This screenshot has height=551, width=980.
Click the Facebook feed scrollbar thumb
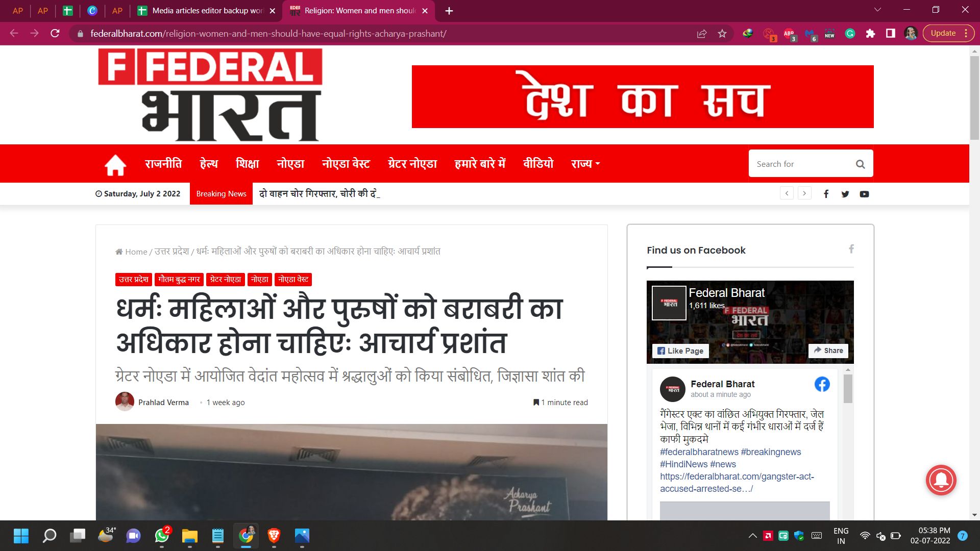(x=848, y=389)
